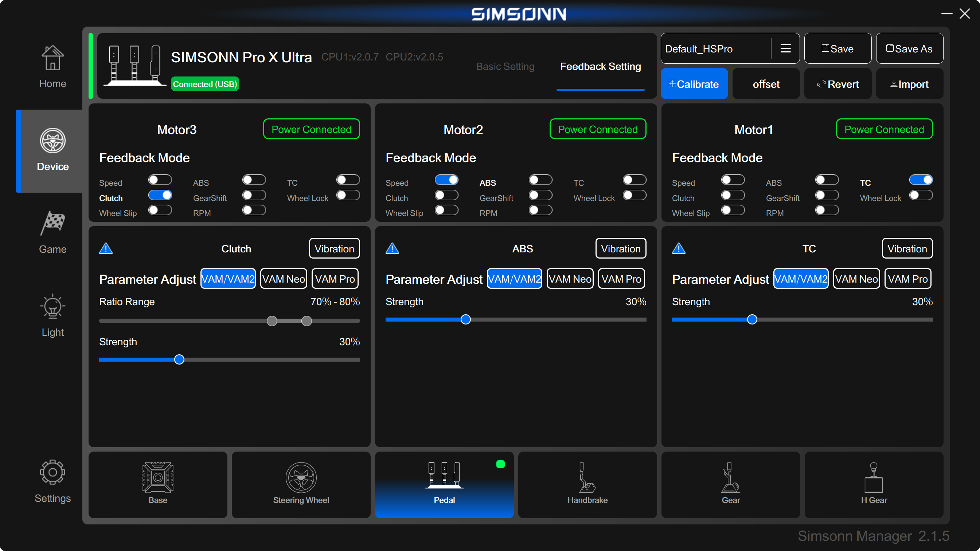The width and height of the screenshot is (980, 551).
Task: Click the Calibrate button
Action: click(x=694, y=84)
